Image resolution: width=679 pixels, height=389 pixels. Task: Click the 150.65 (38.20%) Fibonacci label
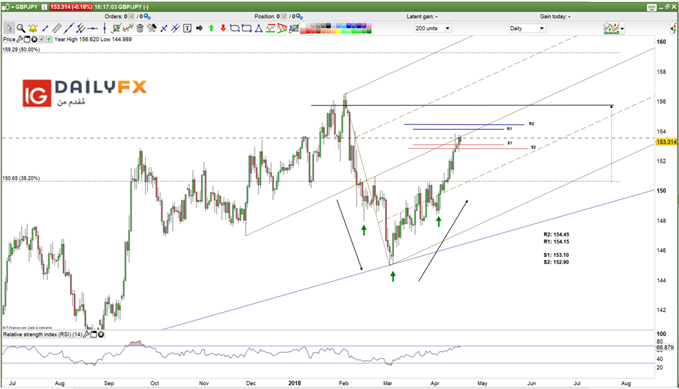point(21,178)
